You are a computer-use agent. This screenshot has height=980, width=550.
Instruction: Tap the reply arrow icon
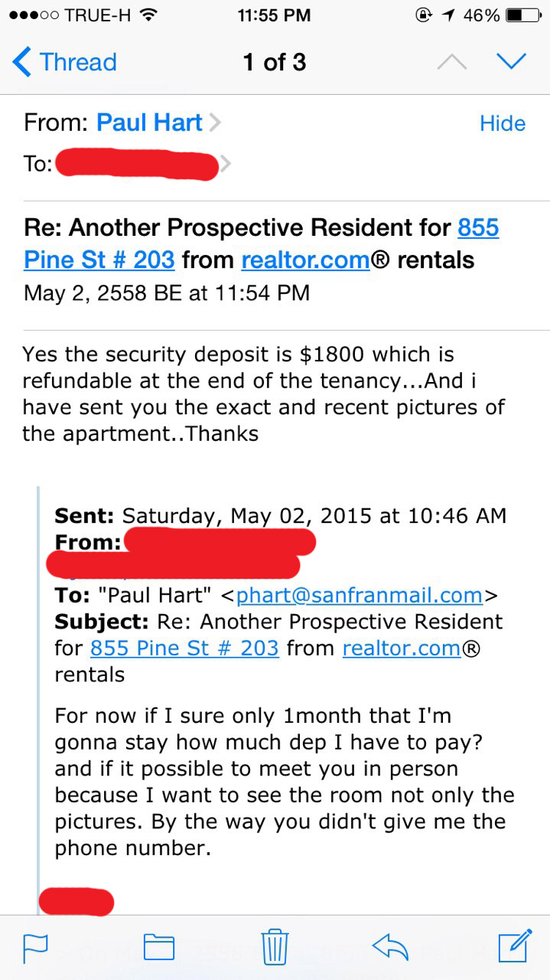point(391,946)
